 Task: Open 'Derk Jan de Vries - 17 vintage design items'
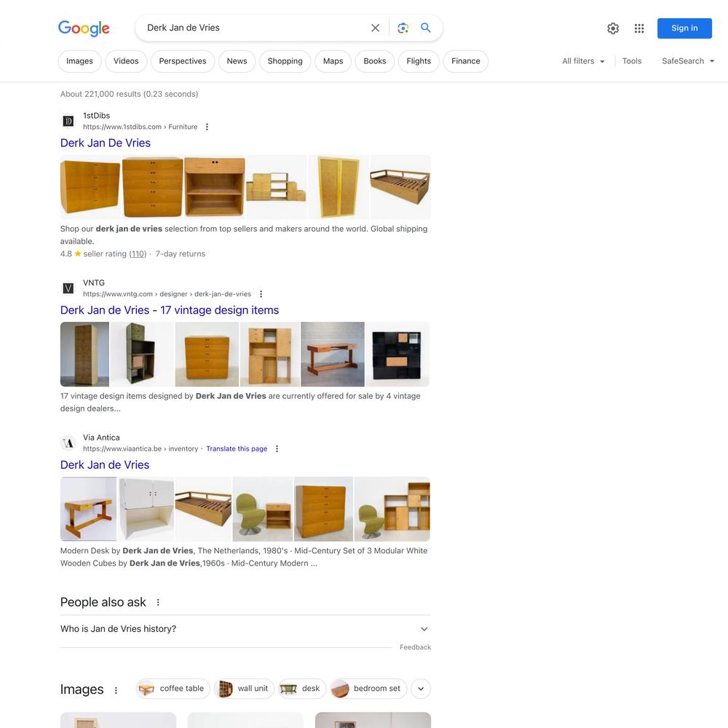click(x=170, y=310)
